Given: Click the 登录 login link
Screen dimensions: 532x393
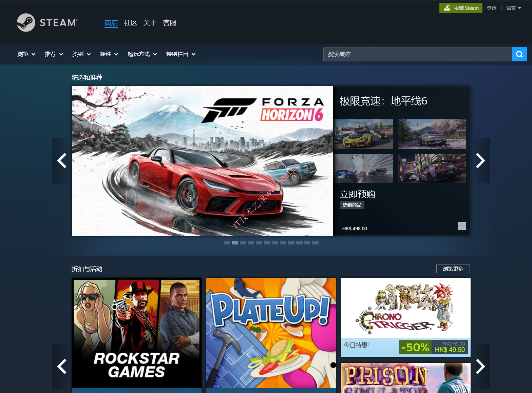Looking at the screenshot, I should point(491,8).
